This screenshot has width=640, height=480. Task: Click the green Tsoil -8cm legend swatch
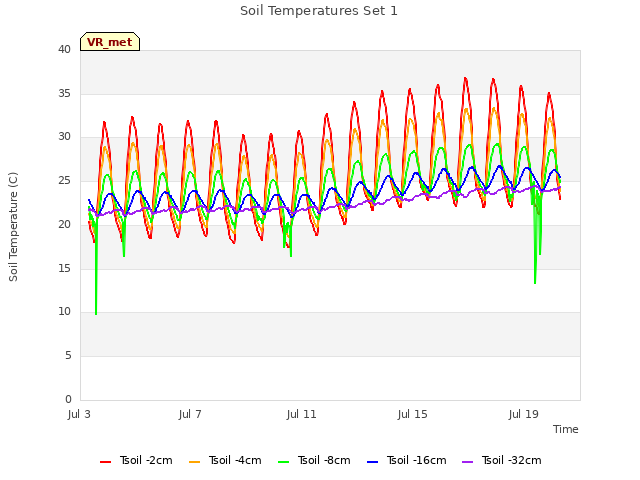click(283, 462)
